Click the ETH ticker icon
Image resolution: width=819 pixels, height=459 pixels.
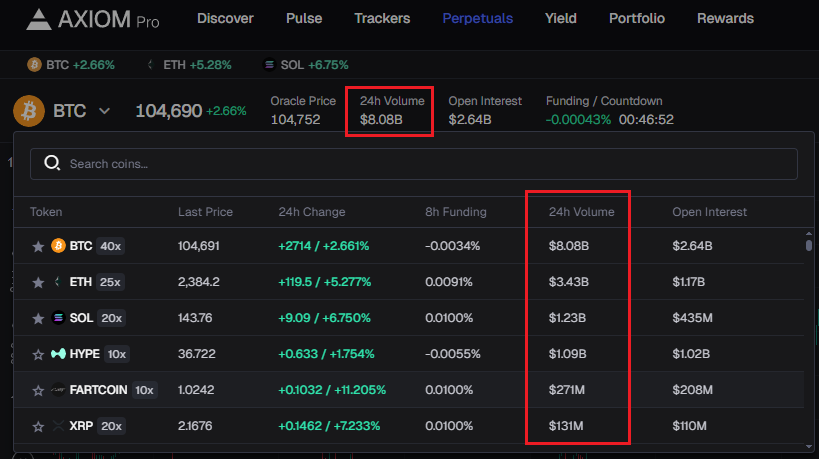click(x=151, y=65)
